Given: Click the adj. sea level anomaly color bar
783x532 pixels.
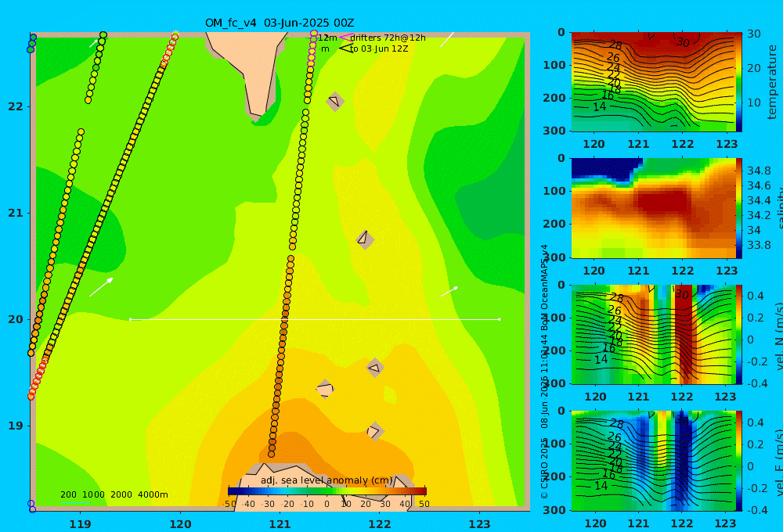Looking at the screenshot, I should click(x=327, y=491).
